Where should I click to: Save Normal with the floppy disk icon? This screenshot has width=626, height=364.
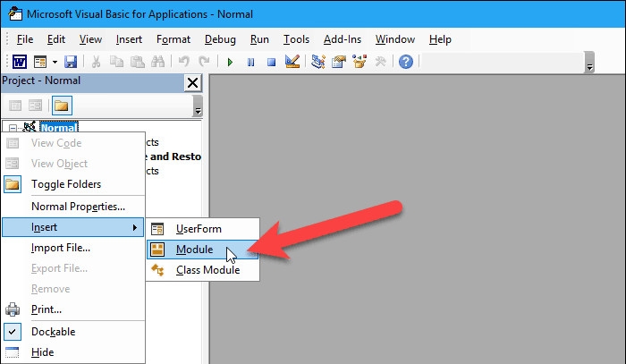pos(71,62)
